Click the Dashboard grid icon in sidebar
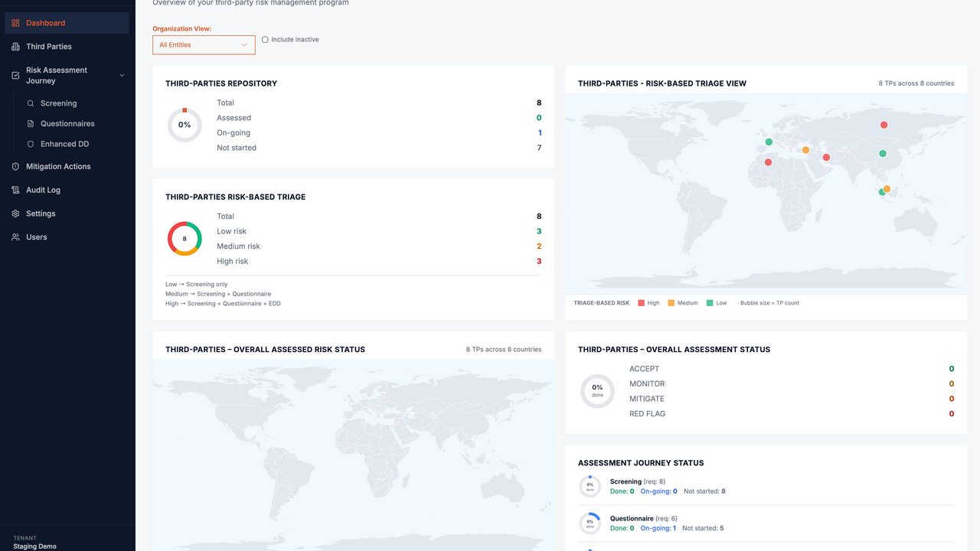 15,23
